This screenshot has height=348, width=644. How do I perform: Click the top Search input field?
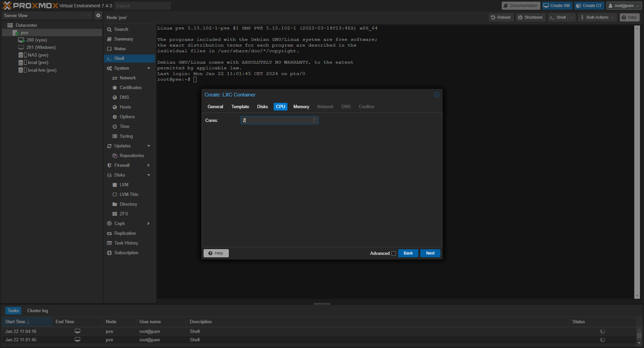pos(143,6)
